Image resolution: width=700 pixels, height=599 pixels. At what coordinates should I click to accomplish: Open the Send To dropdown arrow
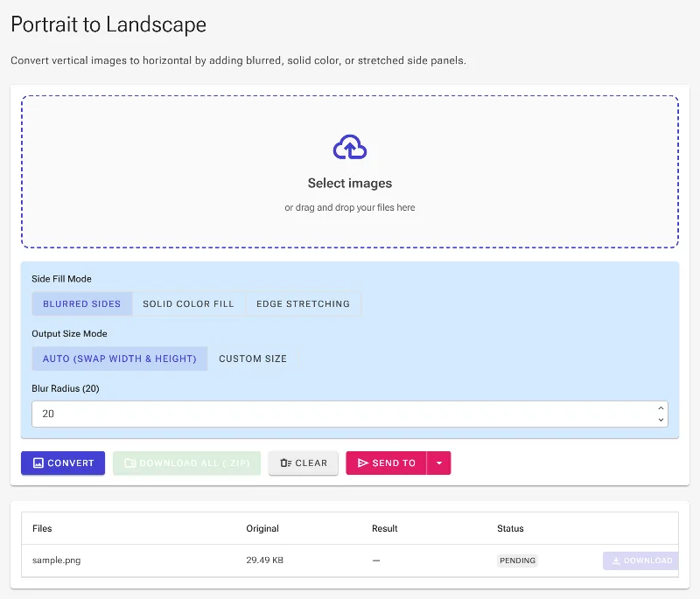pos(439,463)
